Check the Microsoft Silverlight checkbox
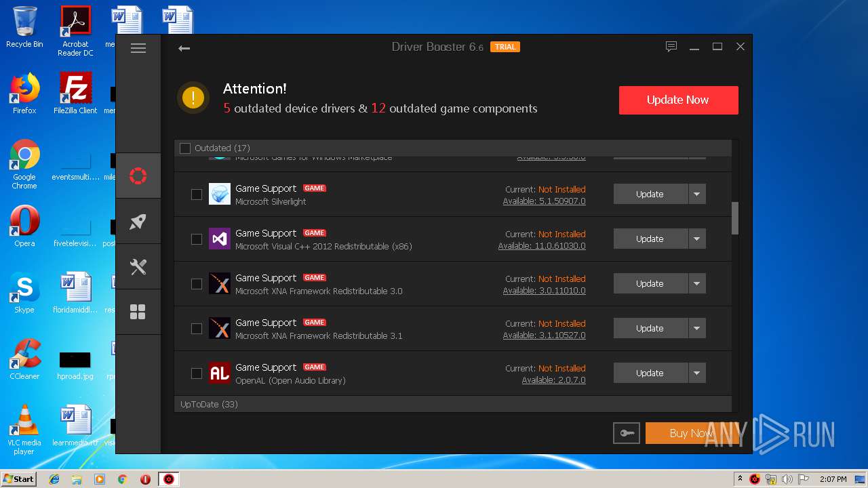The height and width of the screenshot is (488, 868). pyautogui.click(x=197, y=195)
